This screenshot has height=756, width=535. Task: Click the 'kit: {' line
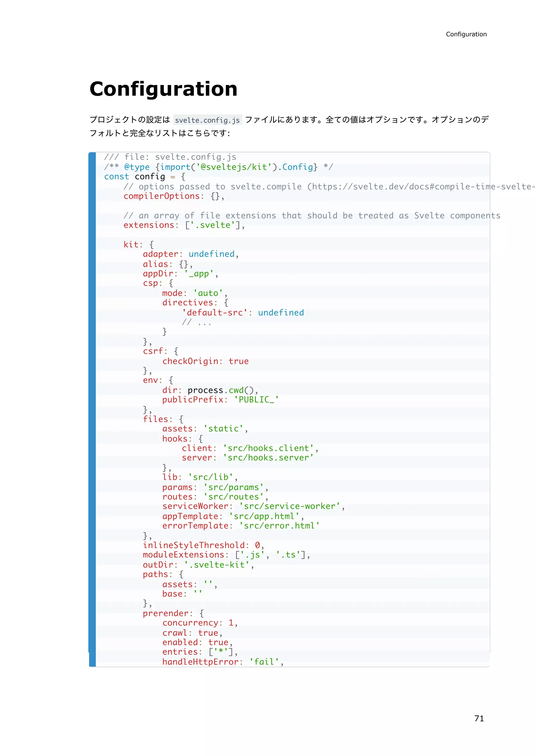(139, 245)
